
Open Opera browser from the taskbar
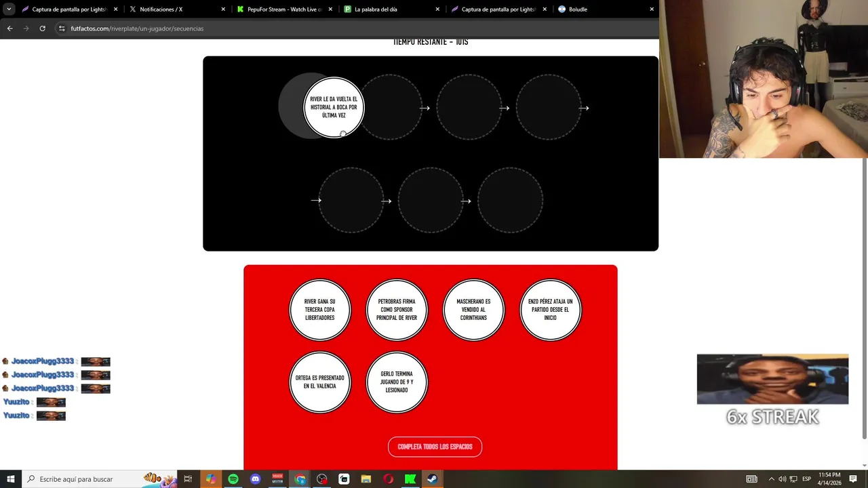(389, 479)
